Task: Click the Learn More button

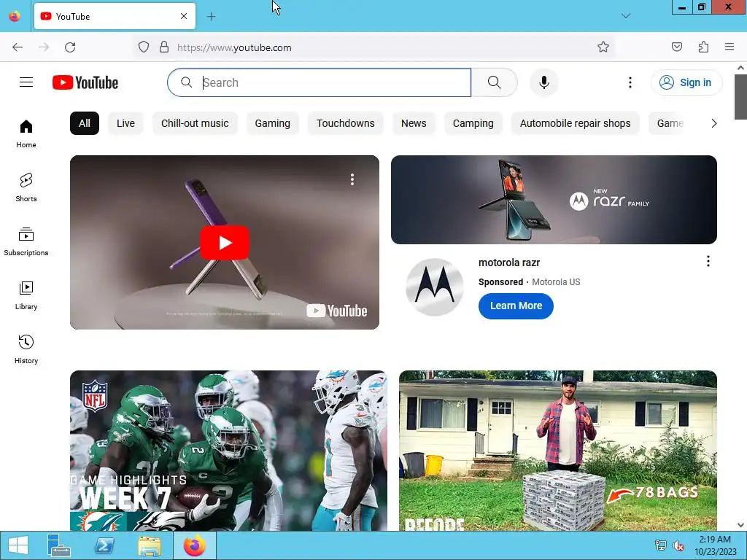Action: tap(516, 306)
